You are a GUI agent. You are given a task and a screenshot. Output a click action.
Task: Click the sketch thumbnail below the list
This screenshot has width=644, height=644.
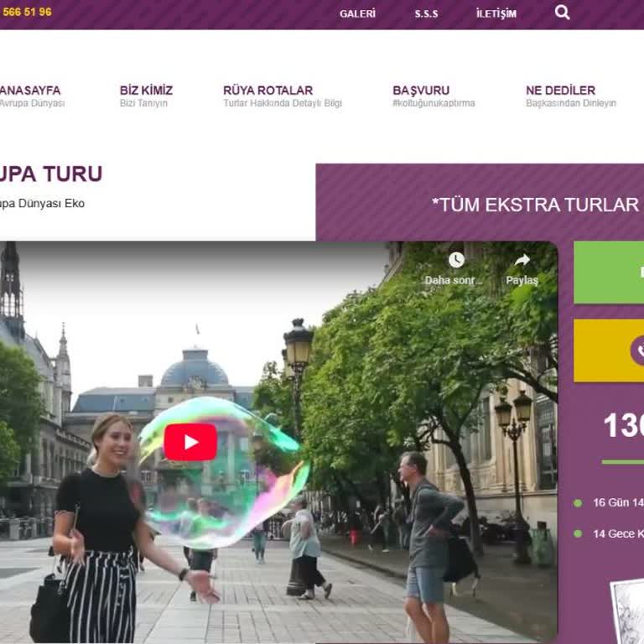point(627,612)
